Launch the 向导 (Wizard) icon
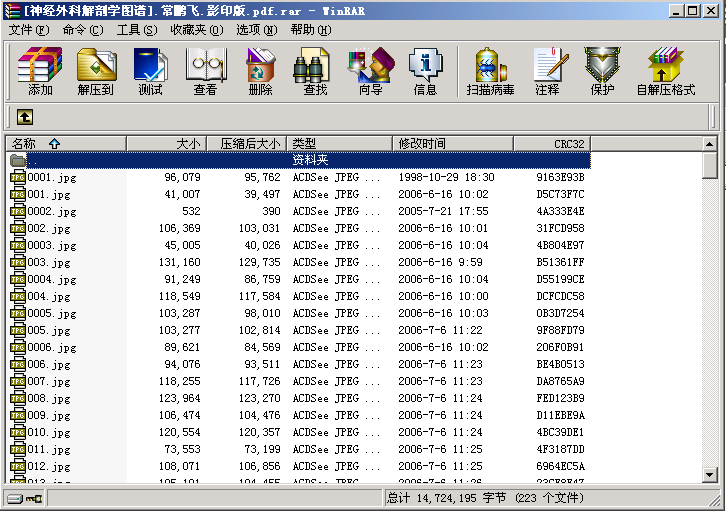Image resolution: width=726 pixels, height=511 pixels. coord(370,71)
